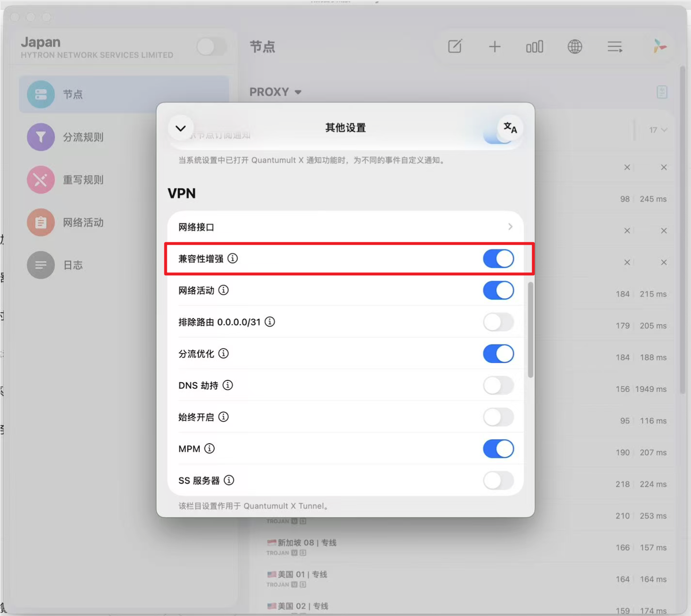Enable the 始终开启 switch
The width and height of the screenshot is (691, 616).
[498, 417]
